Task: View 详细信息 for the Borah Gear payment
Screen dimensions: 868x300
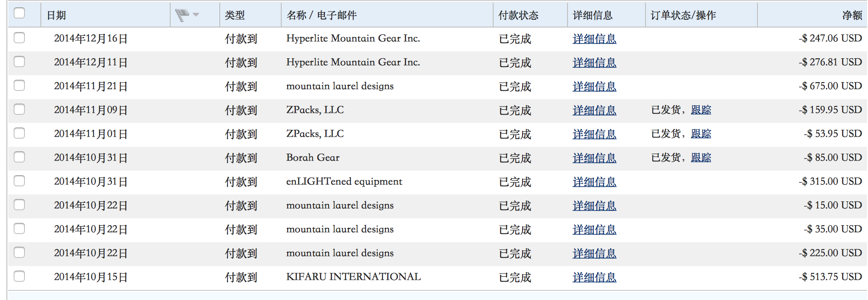Action: [x=595, y=158]
